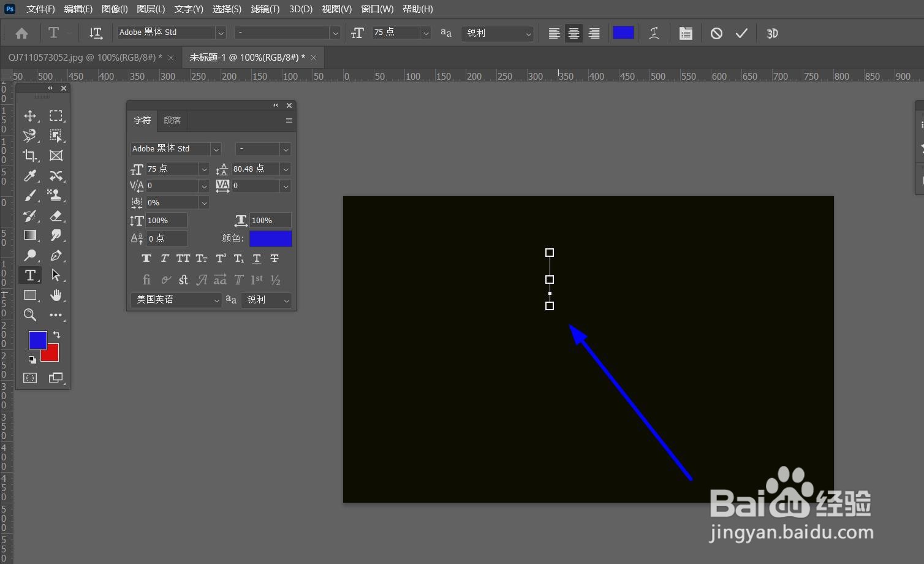Toggle Faux Italic in Character panel
The image size is (924, 564).
(165, 259)
